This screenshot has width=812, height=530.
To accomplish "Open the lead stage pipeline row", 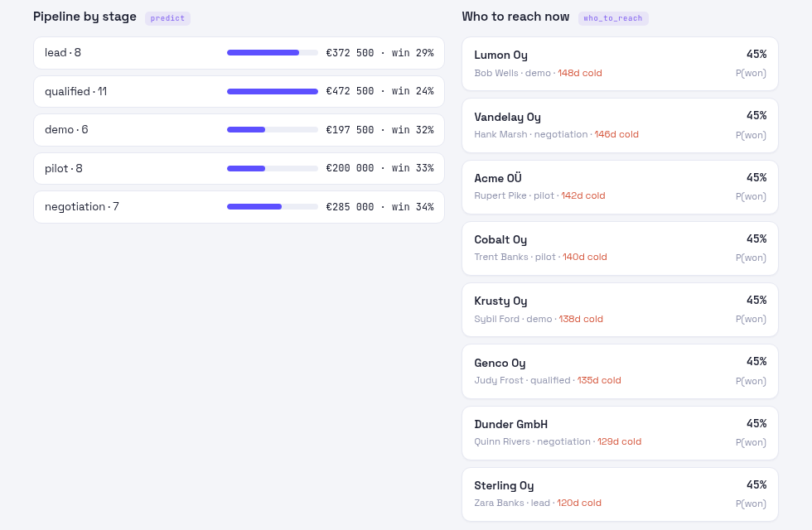I will tap(239, 53).
